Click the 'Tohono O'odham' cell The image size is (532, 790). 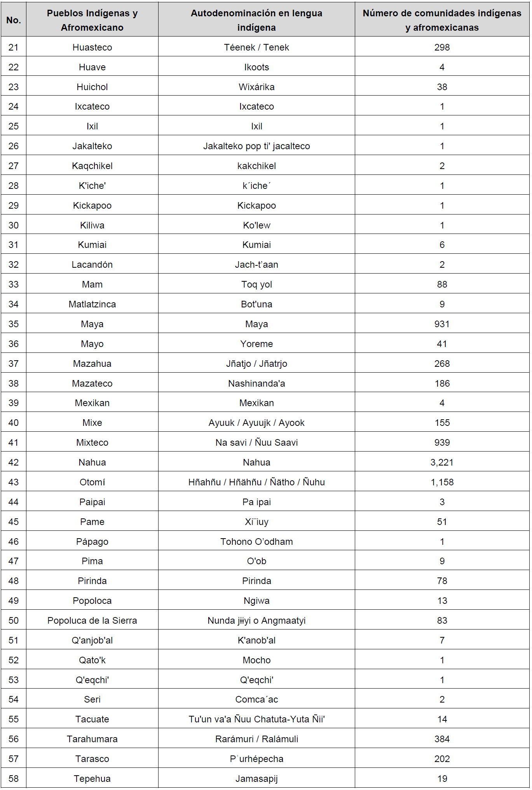point(256,542)
